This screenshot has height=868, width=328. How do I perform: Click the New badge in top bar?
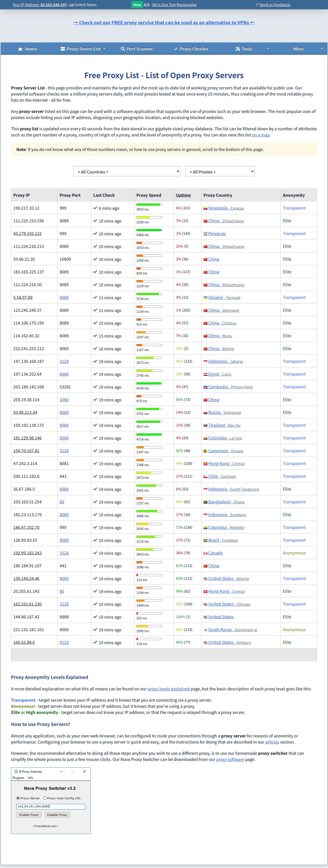[x=137, y=5]
